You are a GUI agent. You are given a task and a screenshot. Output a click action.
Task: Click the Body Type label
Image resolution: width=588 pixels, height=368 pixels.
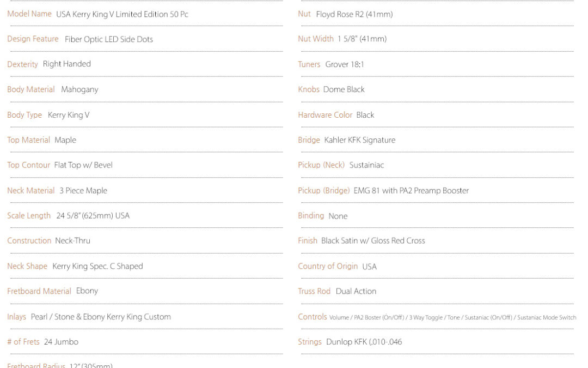tap(24, 115)
